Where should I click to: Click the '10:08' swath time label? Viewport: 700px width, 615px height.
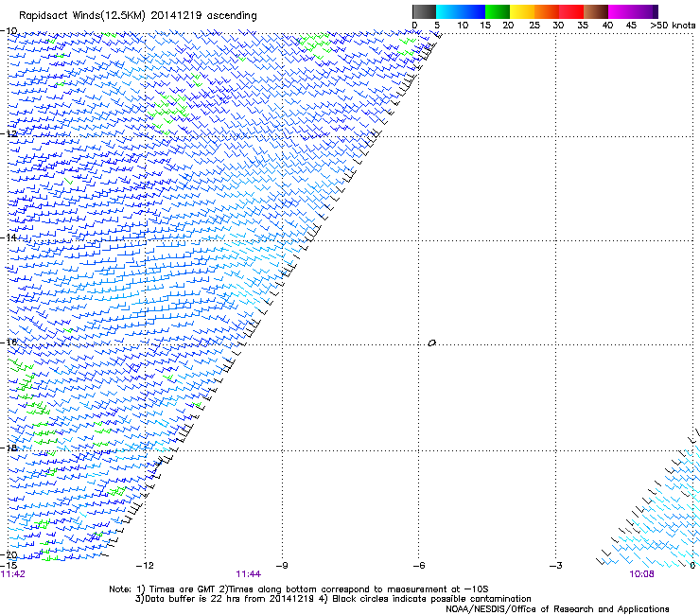click(x=642, y=574)
